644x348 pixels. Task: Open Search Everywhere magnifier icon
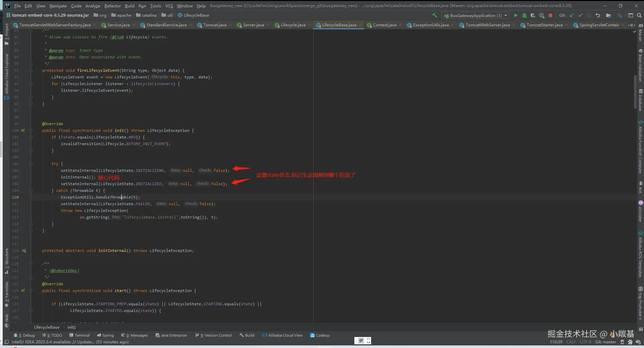pyautogui.click(x=639, y=15)
